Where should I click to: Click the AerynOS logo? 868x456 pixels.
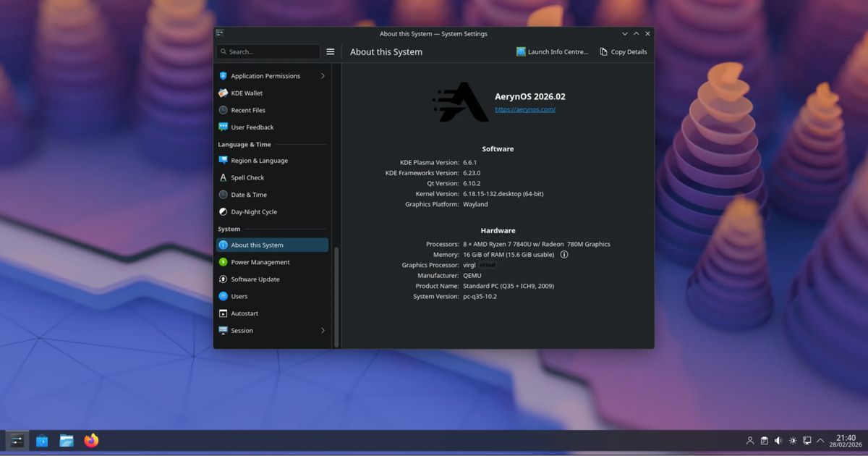461,102
